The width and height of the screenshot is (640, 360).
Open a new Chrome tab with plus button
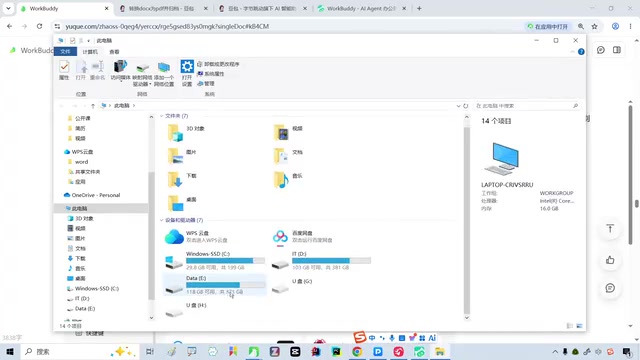(419, 9)
